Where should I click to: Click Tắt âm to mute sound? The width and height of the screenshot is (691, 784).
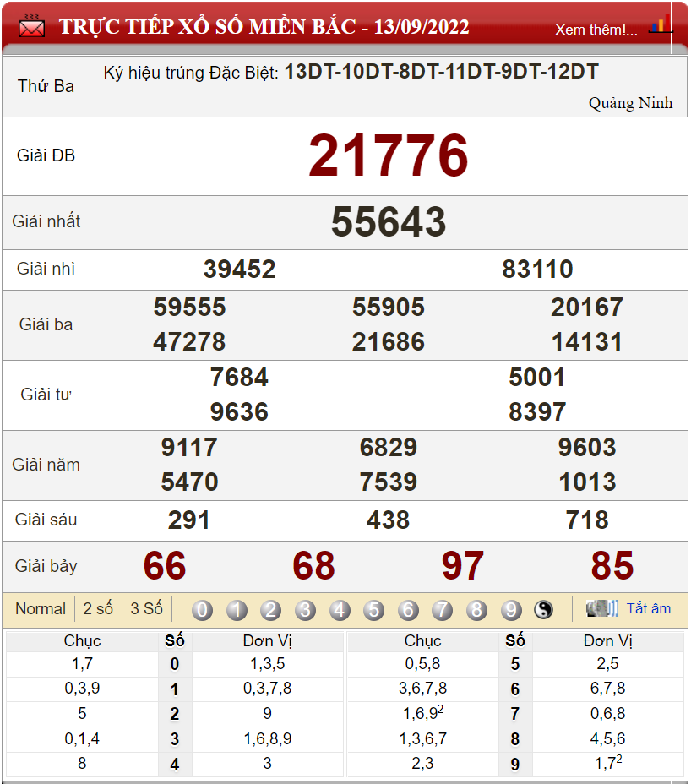648,608
